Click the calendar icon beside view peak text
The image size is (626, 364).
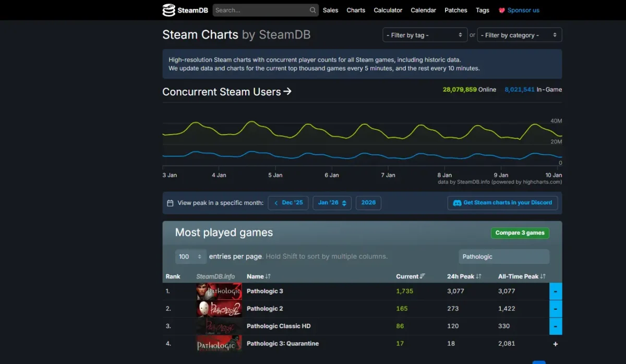171,202
